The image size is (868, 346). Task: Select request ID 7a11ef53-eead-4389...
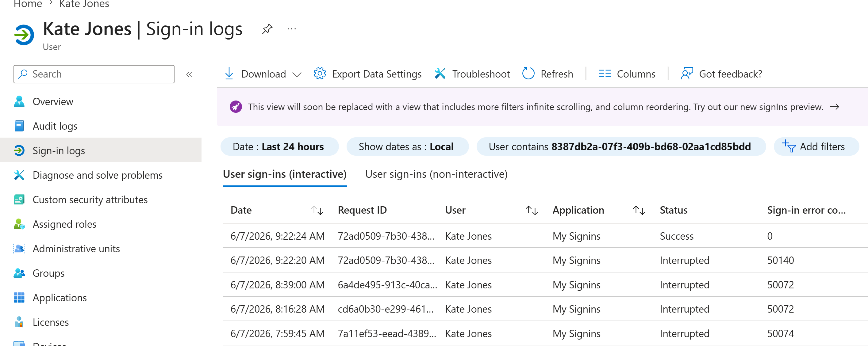point(387,333)
